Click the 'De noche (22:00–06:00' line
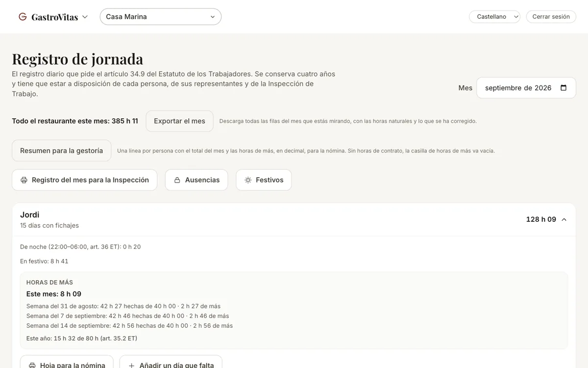588x368 pixels. coord(80,247)
